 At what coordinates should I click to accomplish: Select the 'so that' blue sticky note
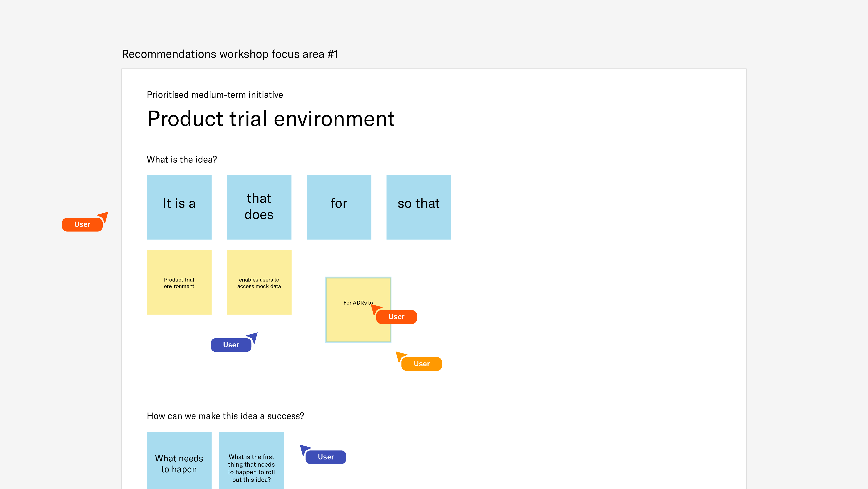[419, 207]
